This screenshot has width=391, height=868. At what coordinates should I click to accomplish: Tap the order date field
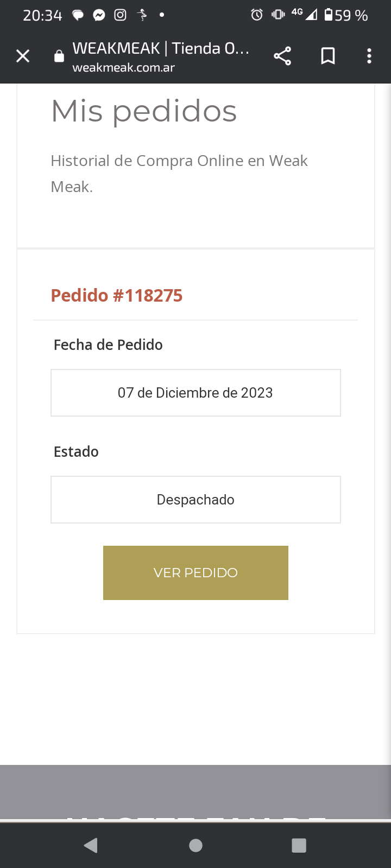coord(195,393)
